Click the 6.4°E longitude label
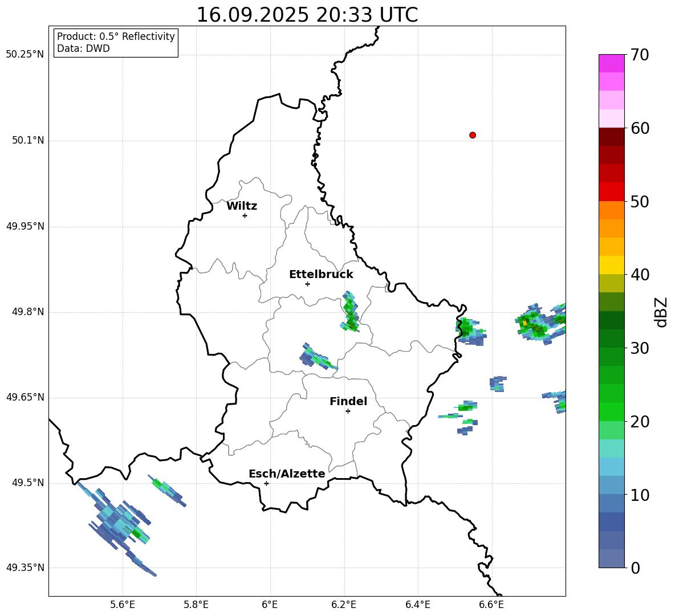This screenshot has height=616, width=675. point(417,605)
